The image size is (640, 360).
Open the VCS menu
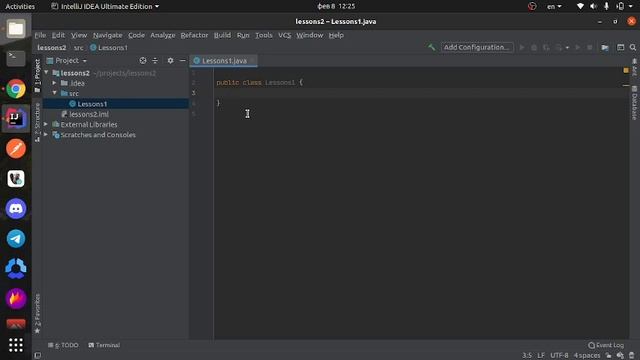pos(284,35)
